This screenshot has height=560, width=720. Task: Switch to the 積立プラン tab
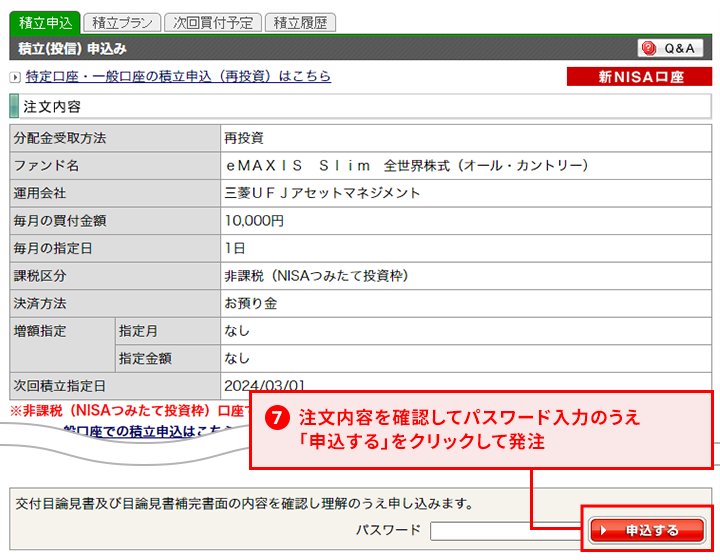pos(122,23)
